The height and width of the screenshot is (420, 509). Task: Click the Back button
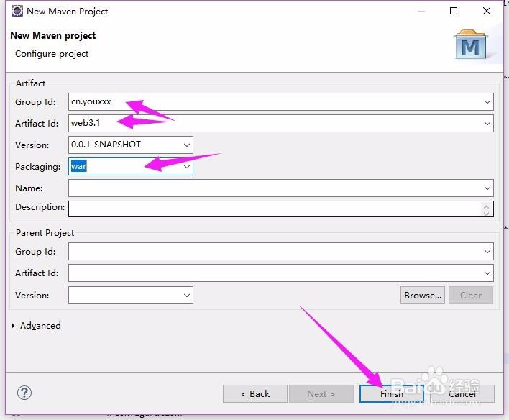(255, 394)
